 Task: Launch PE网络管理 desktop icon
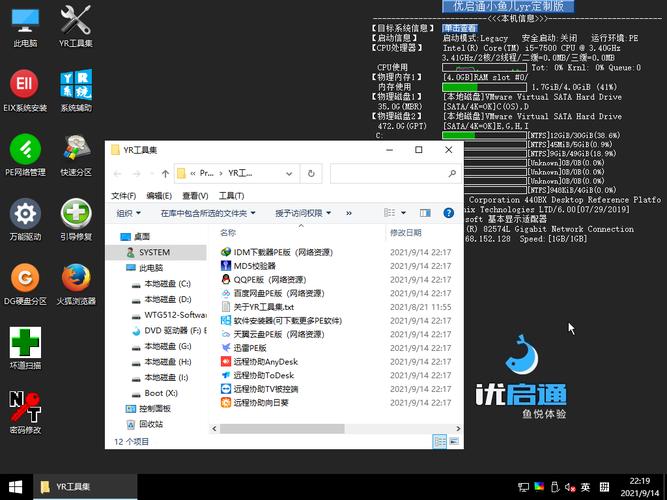pyautogui.click(x=25, y=155)
